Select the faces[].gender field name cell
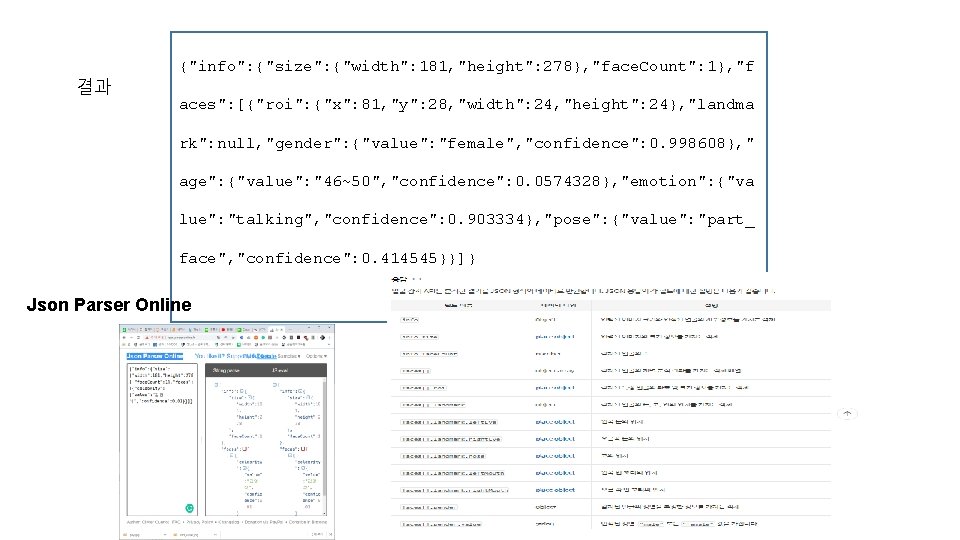The width and height of the screenshot is (960, 540). [x=429, y=507]
